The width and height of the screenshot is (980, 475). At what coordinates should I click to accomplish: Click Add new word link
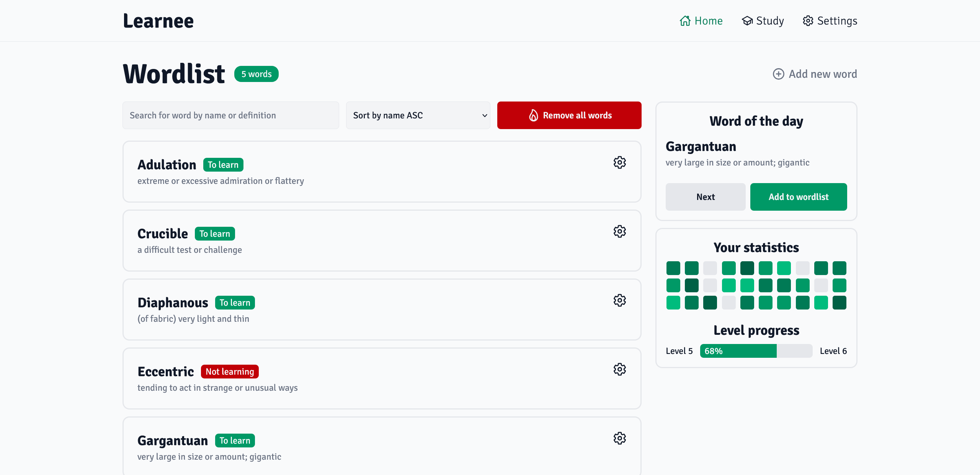pos(815,74)
